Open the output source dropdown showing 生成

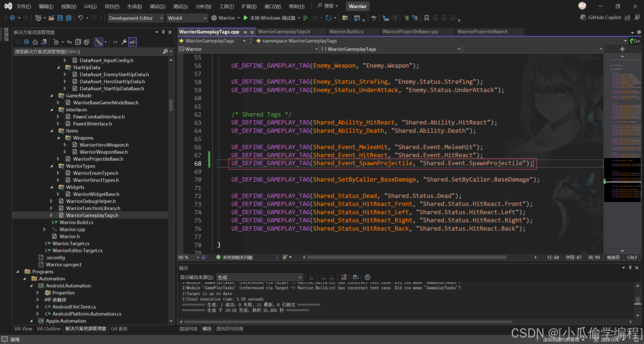coord(259,277)
